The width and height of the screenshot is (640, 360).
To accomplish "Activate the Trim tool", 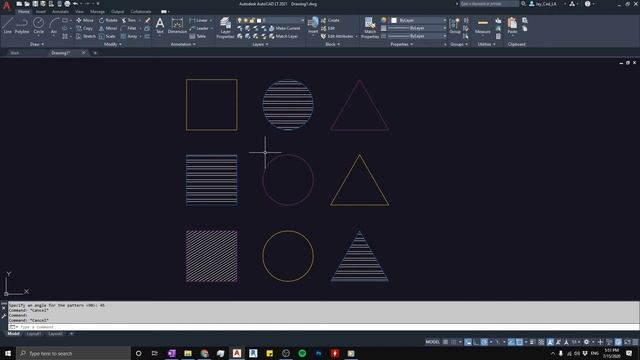I will coord(128,20).
